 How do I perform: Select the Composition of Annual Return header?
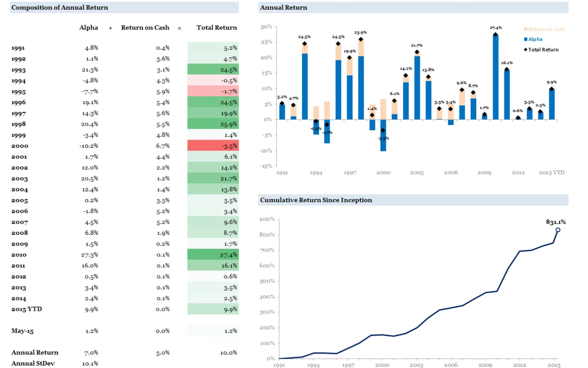coord(60,8)
